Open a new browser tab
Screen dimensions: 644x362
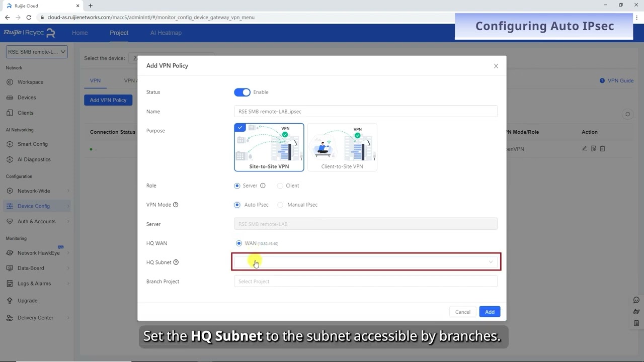coord(91,6)
